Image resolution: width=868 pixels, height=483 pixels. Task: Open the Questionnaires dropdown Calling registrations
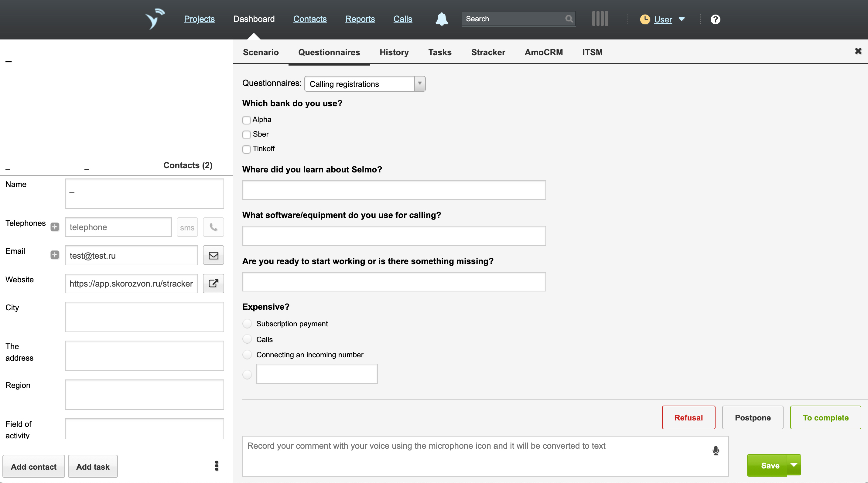pyautogui.click(x=364, y=84)
